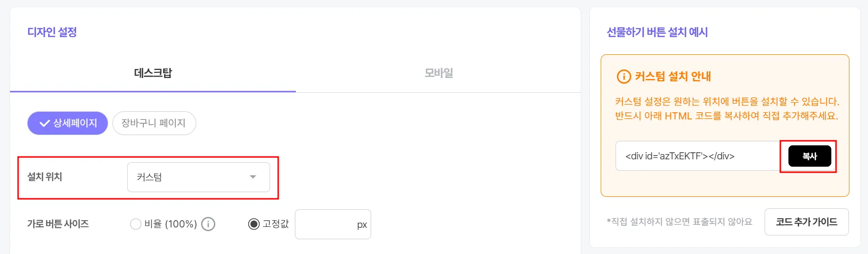Click the orange info icon by 커스텀 설치 안내

pos(624,77)
